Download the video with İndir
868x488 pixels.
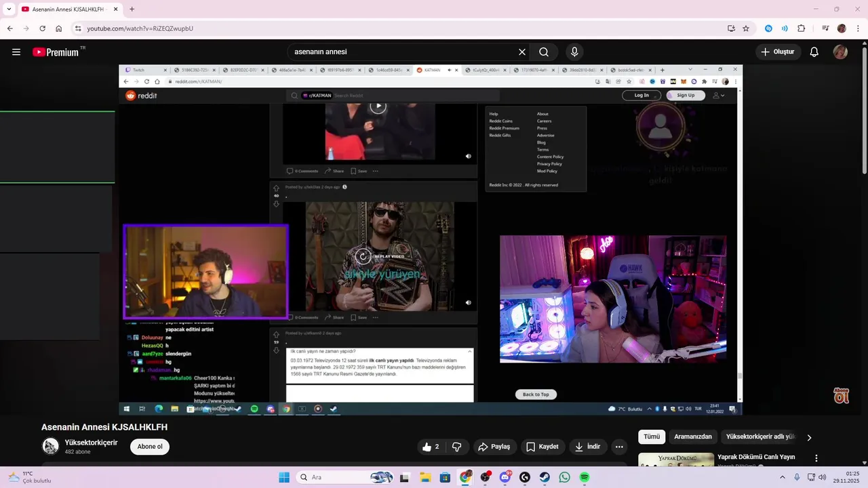coord(587,447)
